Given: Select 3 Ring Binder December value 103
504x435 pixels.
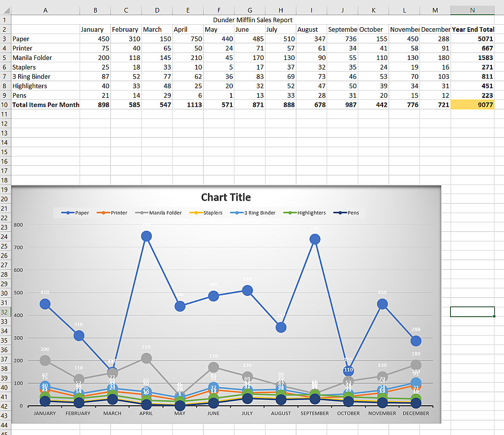Looking at the screenshot, I should pyautogui.click(x=435, y=77).
